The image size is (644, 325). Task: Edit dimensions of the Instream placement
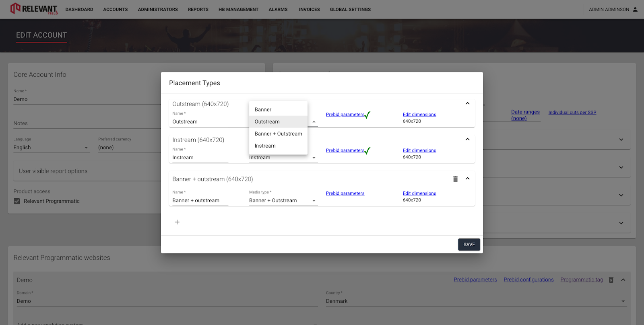[419, 150]
